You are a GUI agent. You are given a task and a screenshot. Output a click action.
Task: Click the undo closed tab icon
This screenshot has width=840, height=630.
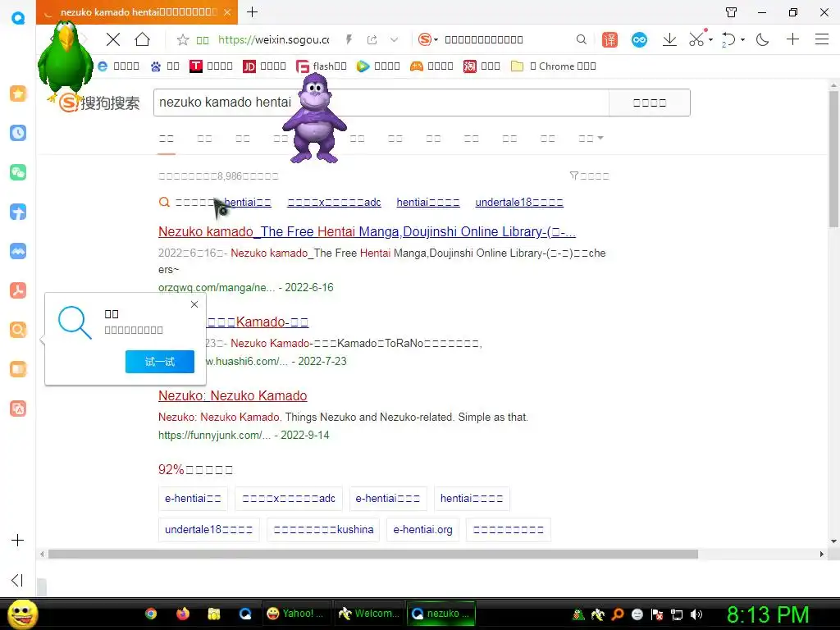coord(728,39)
